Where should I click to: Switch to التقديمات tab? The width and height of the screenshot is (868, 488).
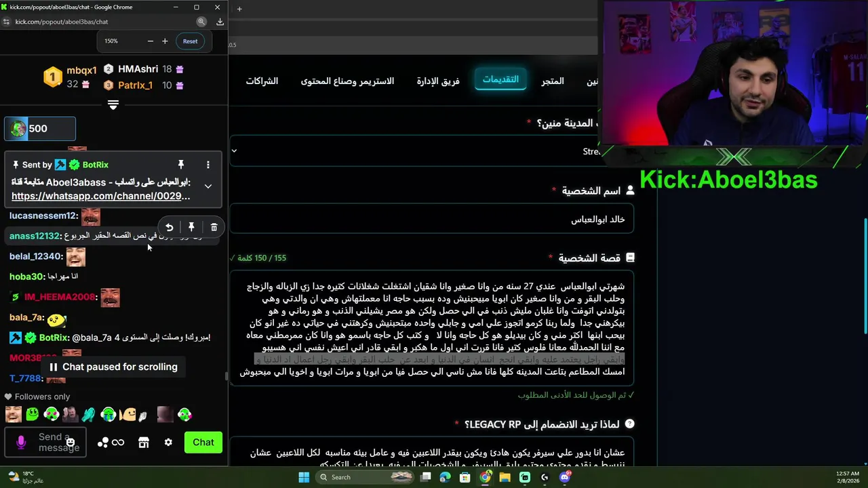click(500, 79)
